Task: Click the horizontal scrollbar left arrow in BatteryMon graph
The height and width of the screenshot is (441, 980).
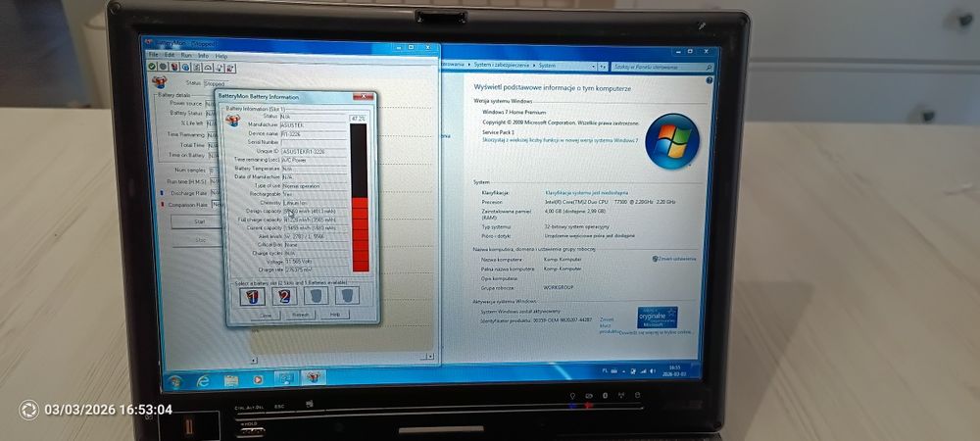Action: [253, 361]
